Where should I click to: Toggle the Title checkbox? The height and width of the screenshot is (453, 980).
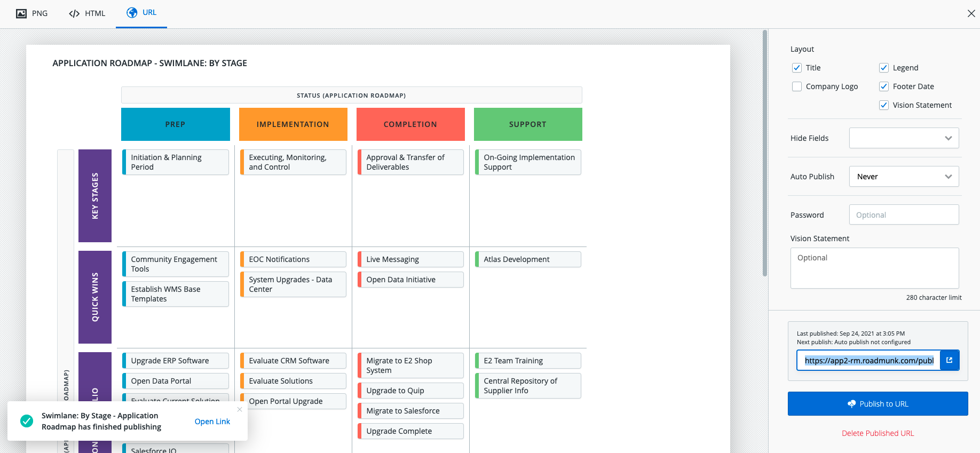tap(797, 68)
